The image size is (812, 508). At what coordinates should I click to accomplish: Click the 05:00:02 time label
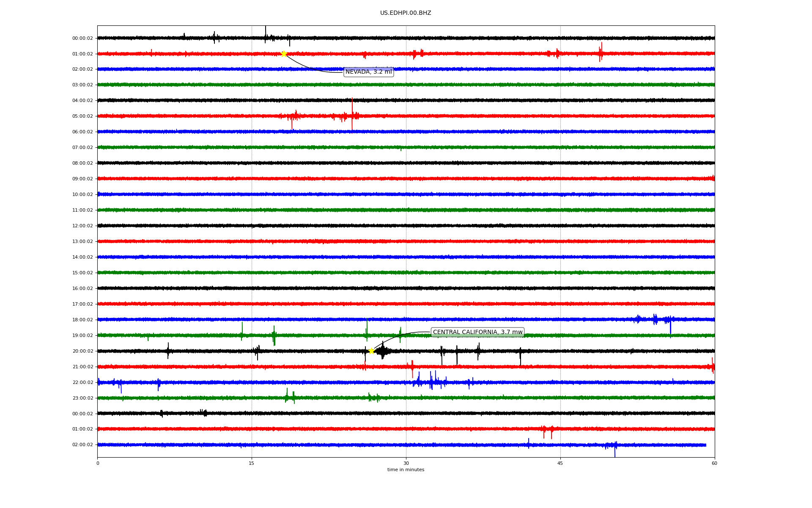pyautogui.click(x=82, y=116)
